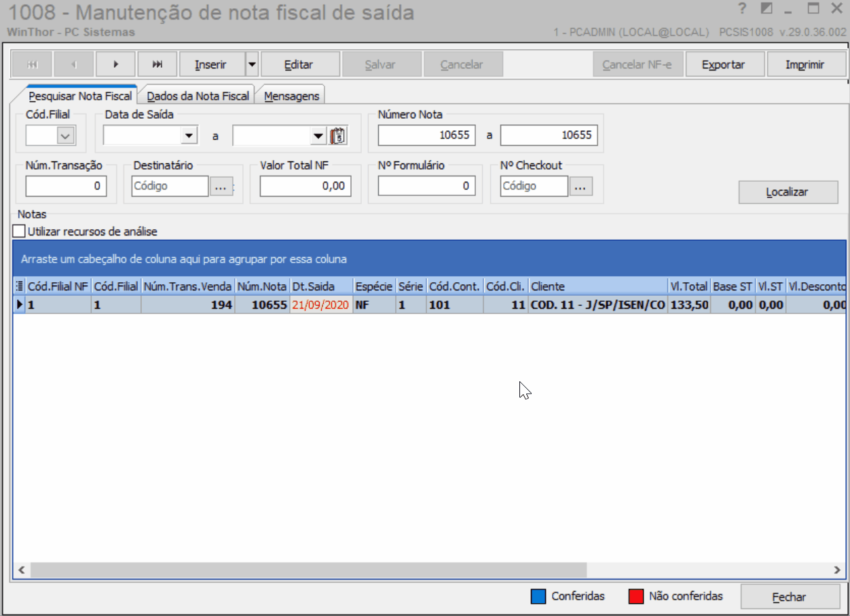
Task: Click the Localizar search button
Action: (x=788, y=192)
